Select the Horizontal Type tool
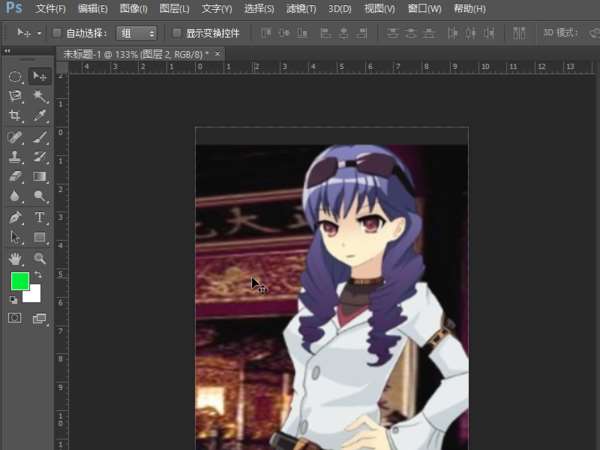This screenshot has width=600, height=450. pyautogui.click(x=39, y=217)
